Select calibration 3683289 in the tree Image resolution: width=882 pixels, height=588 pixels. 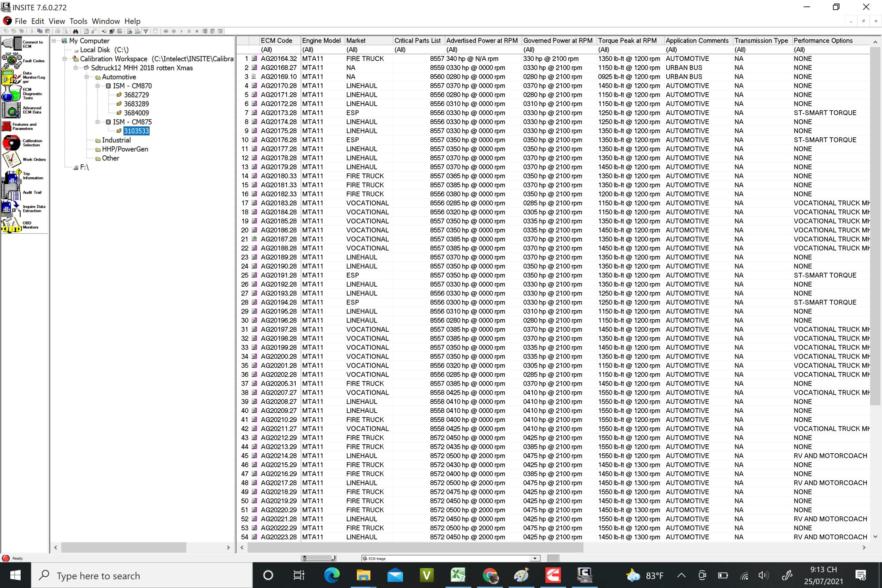point(136,104)
